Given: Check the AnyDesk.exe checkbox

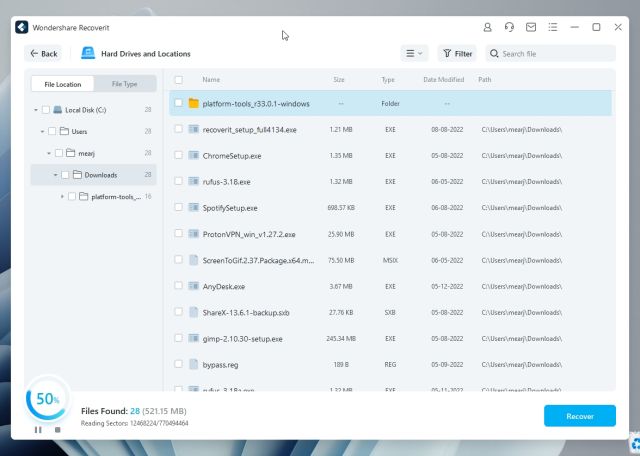Looking at the screenshot, I should point(178,285).
